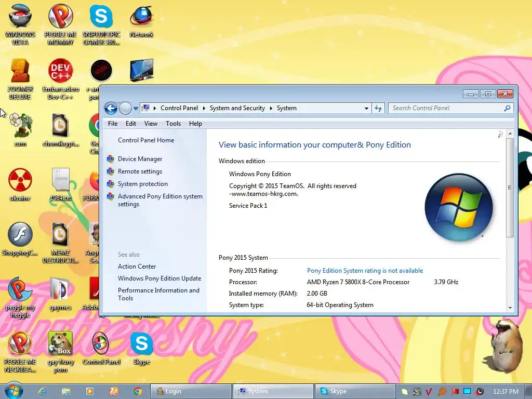The height and width of the screenshot is (399, 532).
Task: Open MEMZ DESTRUCTI desktop icon
Action: point(60,242)
